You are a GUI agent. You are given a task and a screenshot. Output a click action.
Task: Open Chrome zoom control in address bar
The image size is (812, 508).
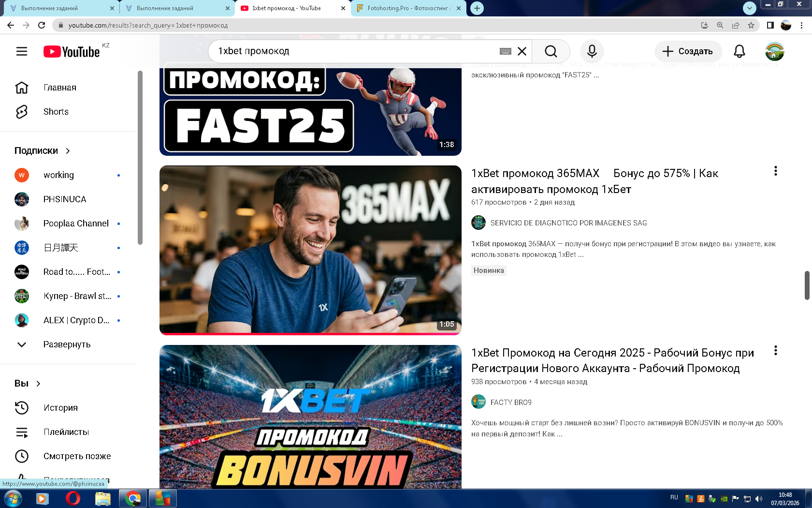click(720, 25)
